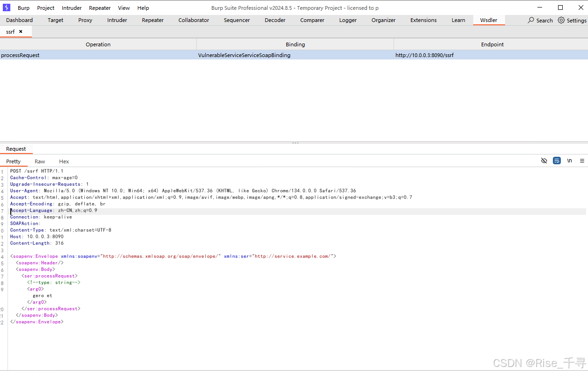Click the pane splitter handle dots

pos(295,143)
